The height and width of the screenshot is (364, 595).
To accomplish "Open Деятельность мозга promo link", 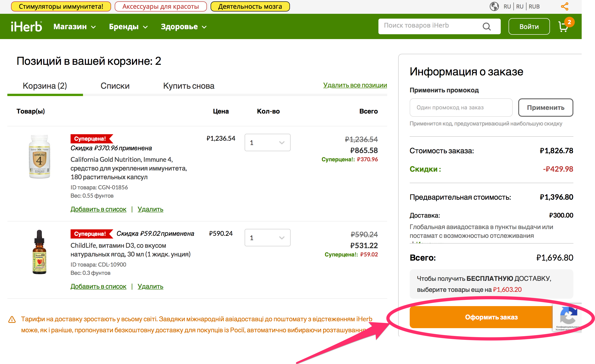I will [250, 6].
